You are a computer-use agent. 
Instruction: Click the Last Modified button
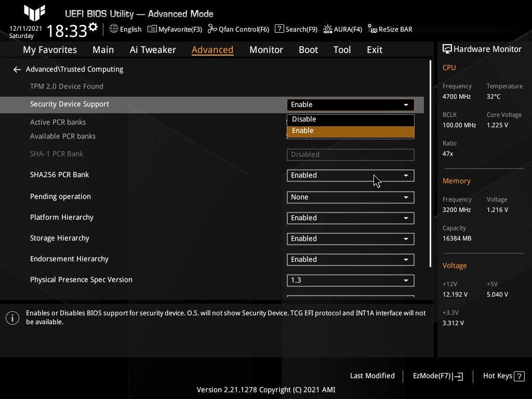(x=372, y=376)
